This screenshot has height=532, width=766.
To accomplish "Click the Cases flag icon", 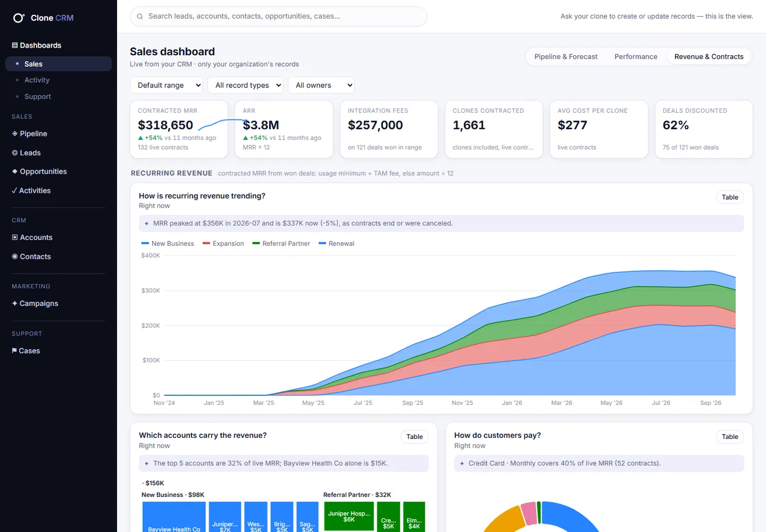I will (14, 351).
